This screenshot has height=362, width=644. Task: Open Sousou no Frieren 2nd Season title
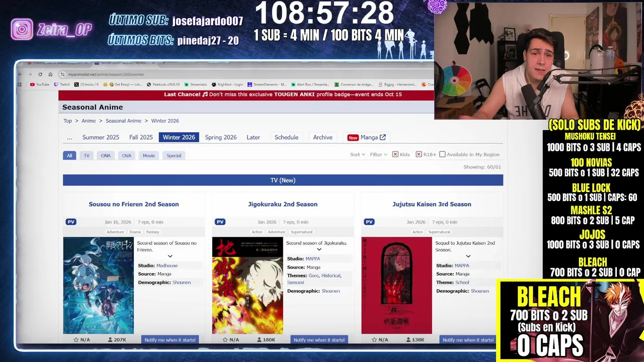click(x=134, y=204)
